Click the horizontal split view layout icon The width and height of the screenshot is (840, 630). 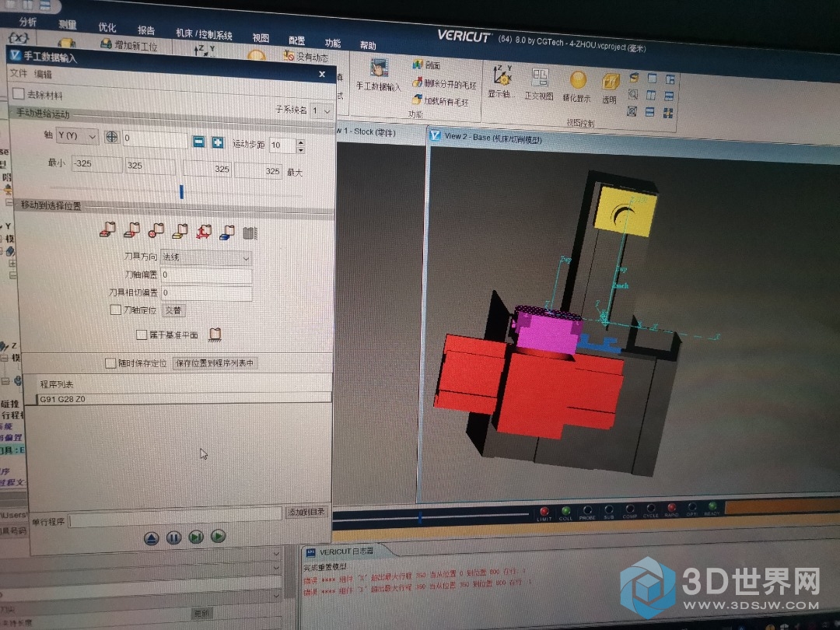coord(649,112)
